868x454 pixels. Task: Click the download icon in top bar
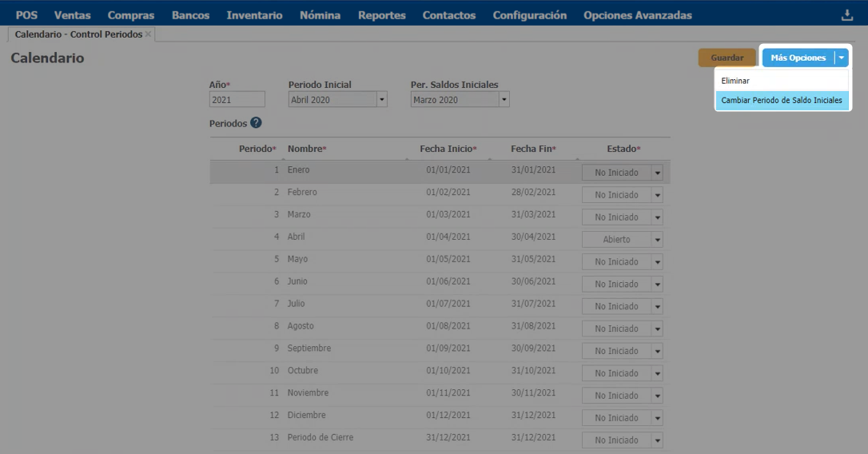point(847,15)
